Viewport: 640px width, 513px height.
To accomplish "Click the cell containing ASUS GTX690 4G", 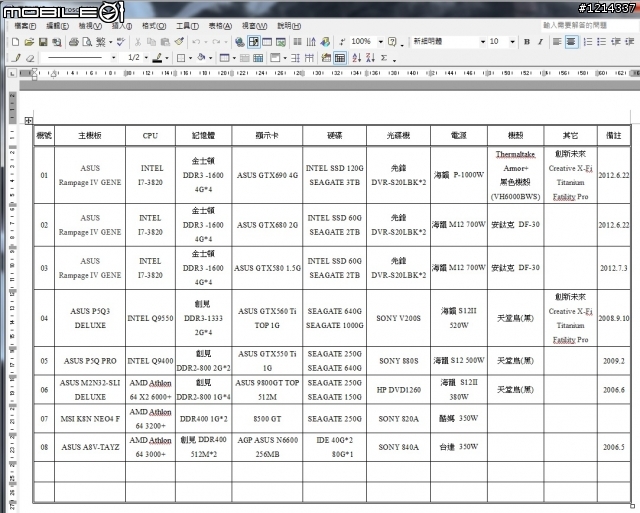I will click(x=267, y=175).
